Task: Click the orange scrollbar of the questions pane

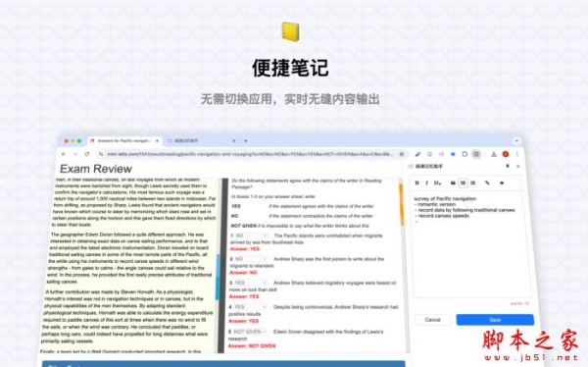Action: point(402,203)
